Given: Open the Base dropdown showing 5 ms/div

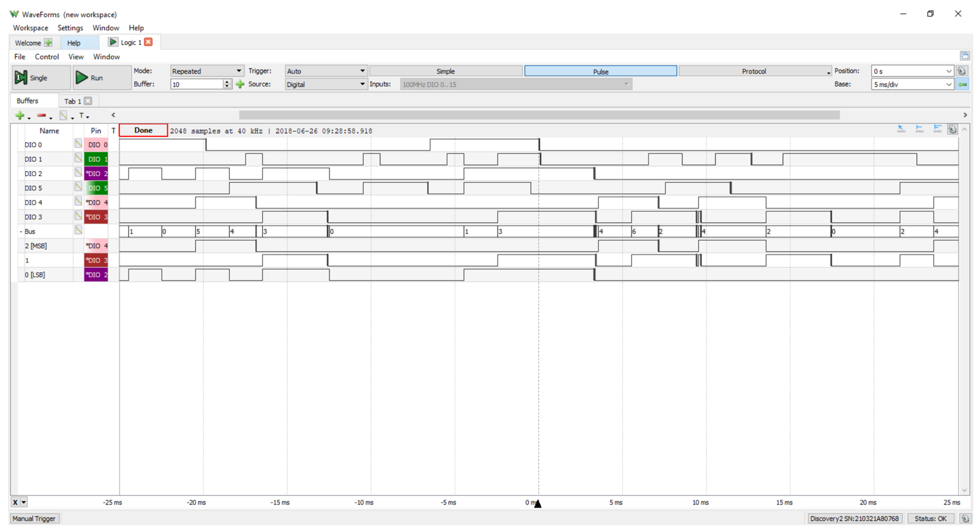Looking at the screenshot, I should [912, 85].
